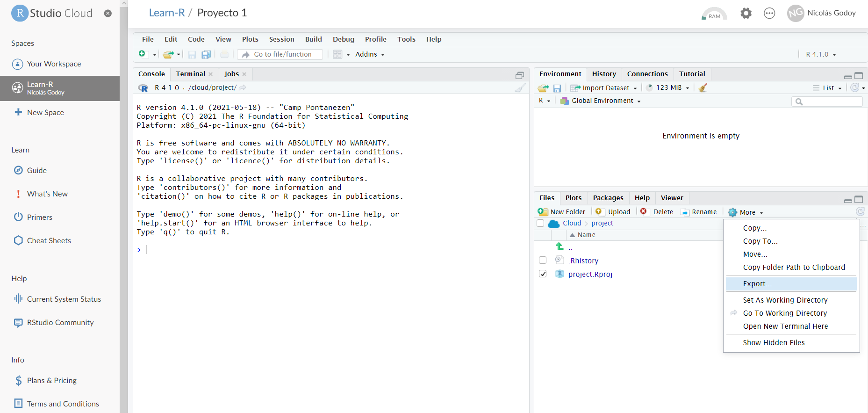Switch to the Terminal tab
This screenshot has height=413, width=868.
tap(190, 74)
